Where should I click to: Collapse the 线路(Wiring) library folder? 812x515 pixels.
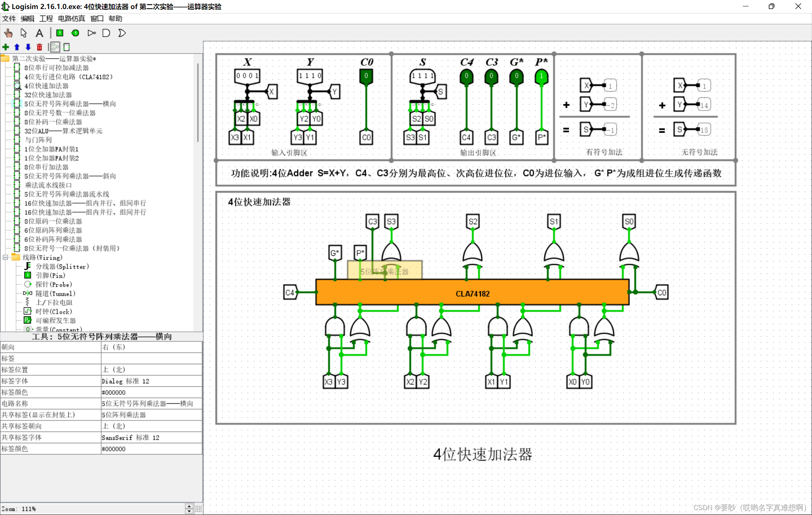(5, 257)
